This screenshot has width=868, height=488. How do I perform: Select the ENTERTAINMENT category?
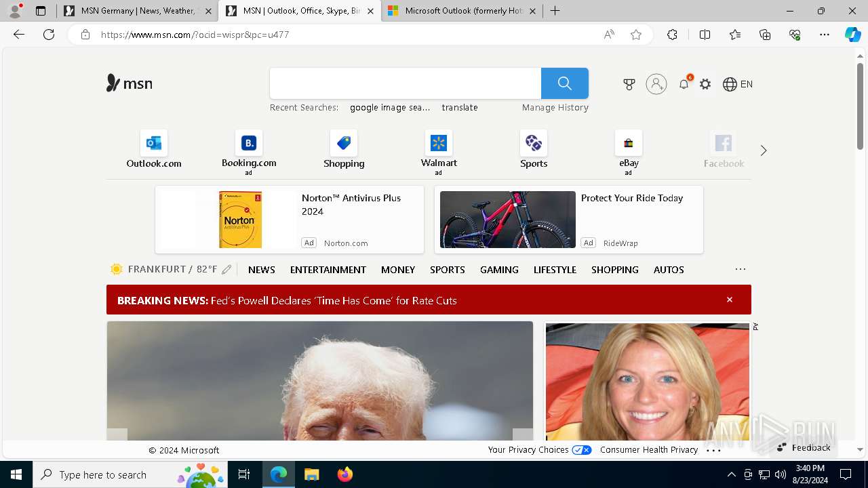[x=328, y=270]
